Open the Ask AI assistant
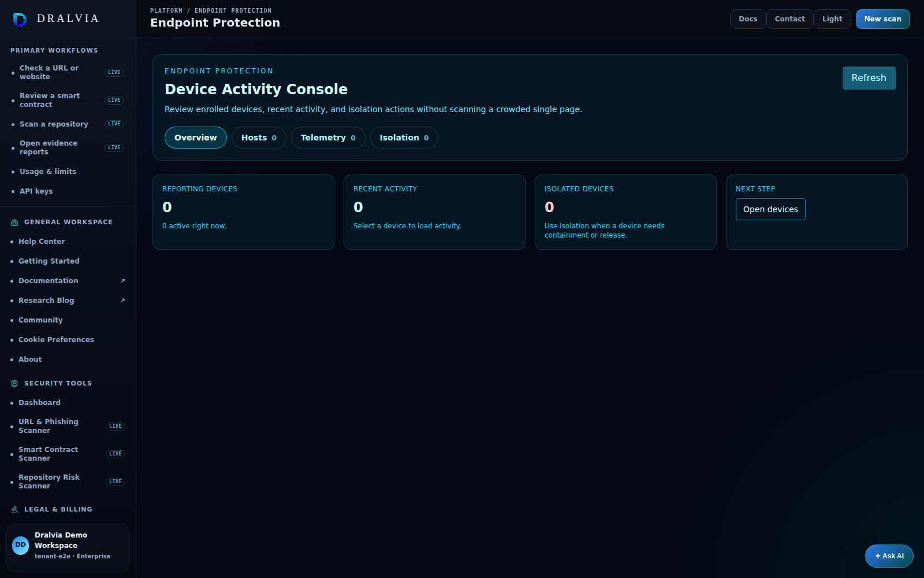Viewport: 924px width, 578px height. (x=889, y=556)
